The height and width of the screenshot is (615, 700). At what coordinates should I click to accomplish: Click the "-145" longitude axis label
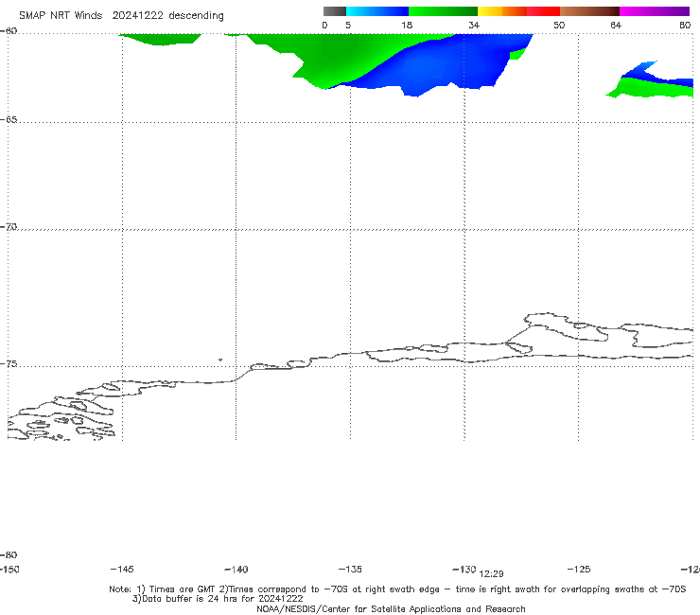coord(122,570)
